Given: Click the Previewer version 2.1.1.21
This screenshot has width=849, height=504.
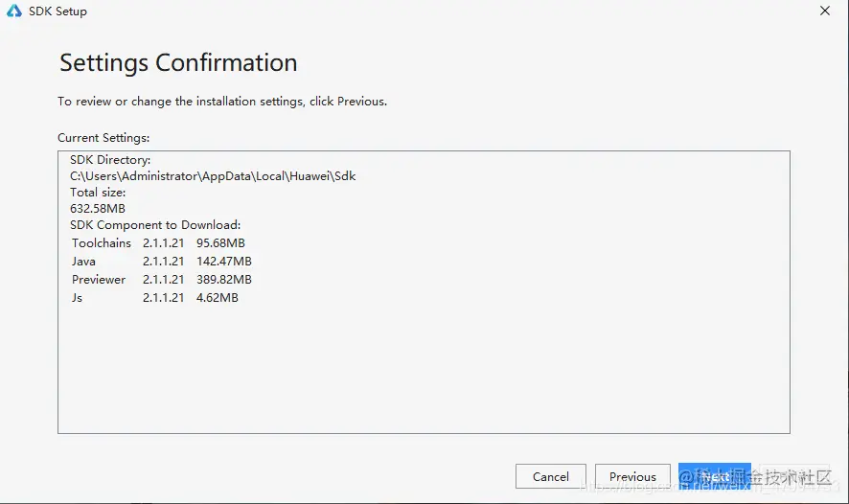Looking at the screenshot, I should [x=164, y=280].
